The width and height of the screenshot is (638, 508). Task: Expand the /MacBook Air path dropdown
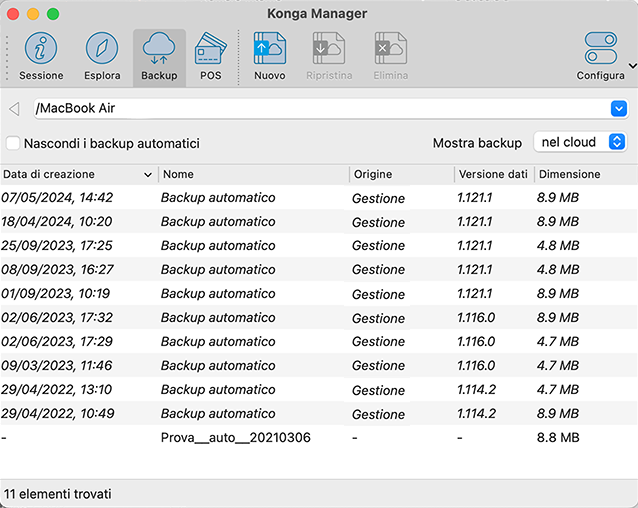click(x=618, y=109)
